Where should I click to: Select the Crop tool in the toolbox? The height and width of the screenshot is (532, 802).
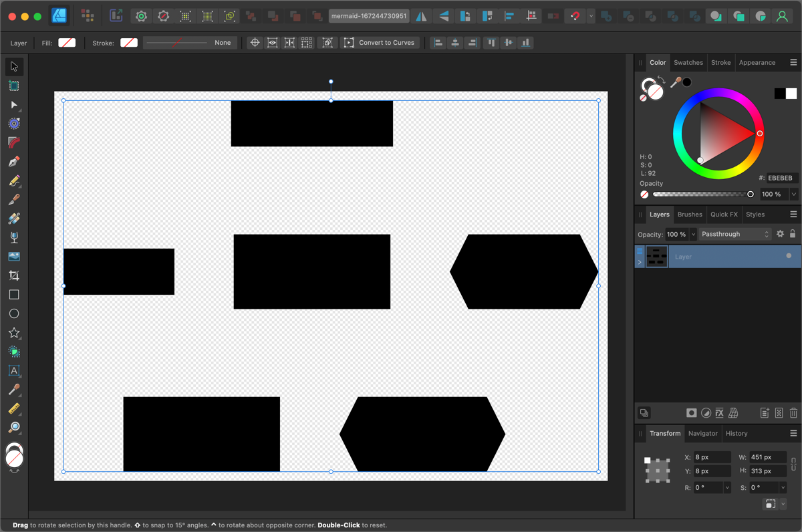click(x=14, y=275)
